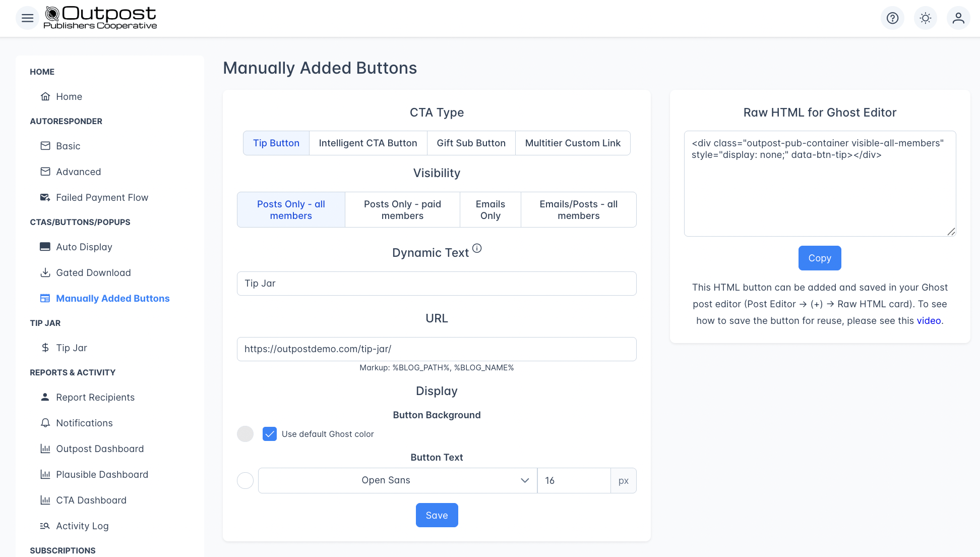Click the Manually Added Buttons icon
Image resolution: width=980 pixels, height=557 pixels.
tap(45, 298)
